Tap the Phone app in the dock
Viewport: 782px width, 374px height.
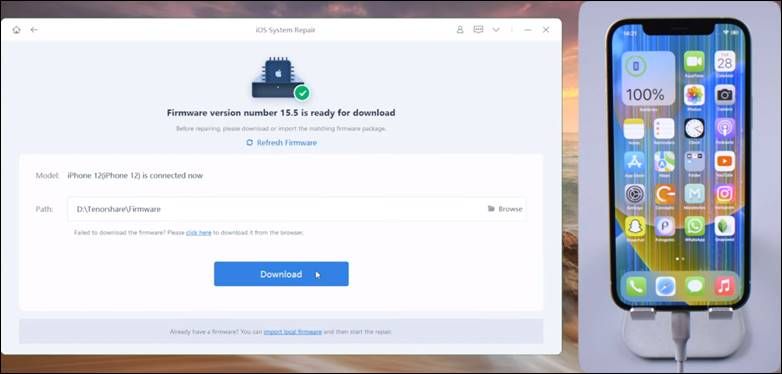tap(636, 286)
